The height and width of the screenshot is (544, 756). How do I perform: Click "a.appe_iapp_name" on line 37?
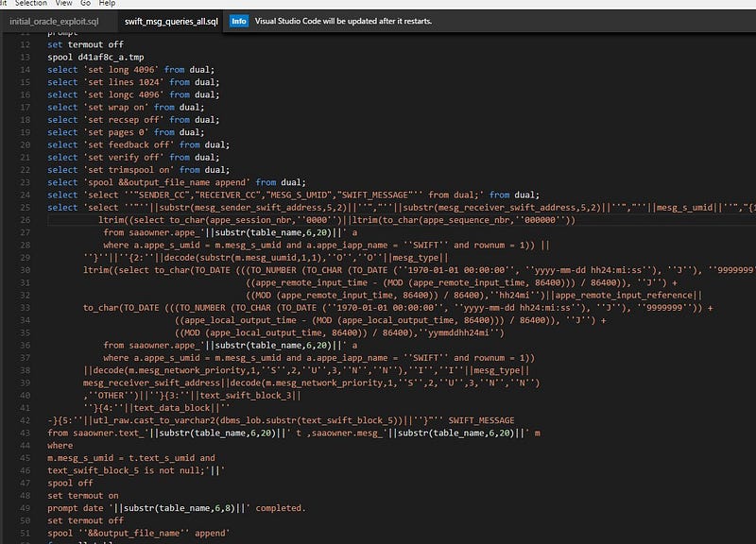pyautogui.click(x=347, y=358)
